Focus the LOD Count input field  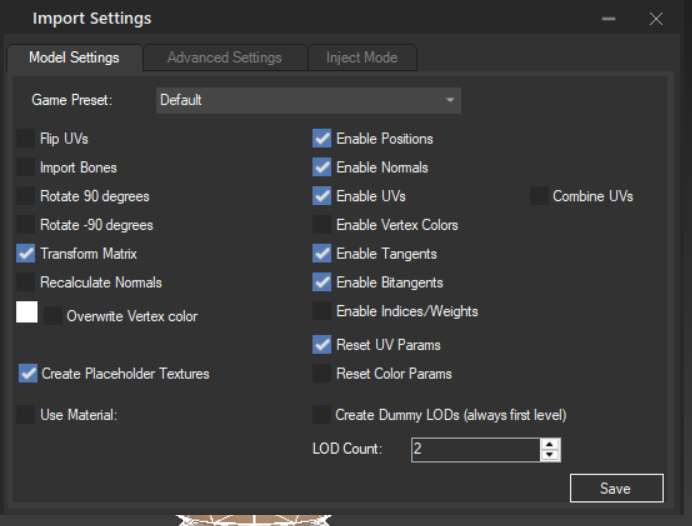(476, 450)
